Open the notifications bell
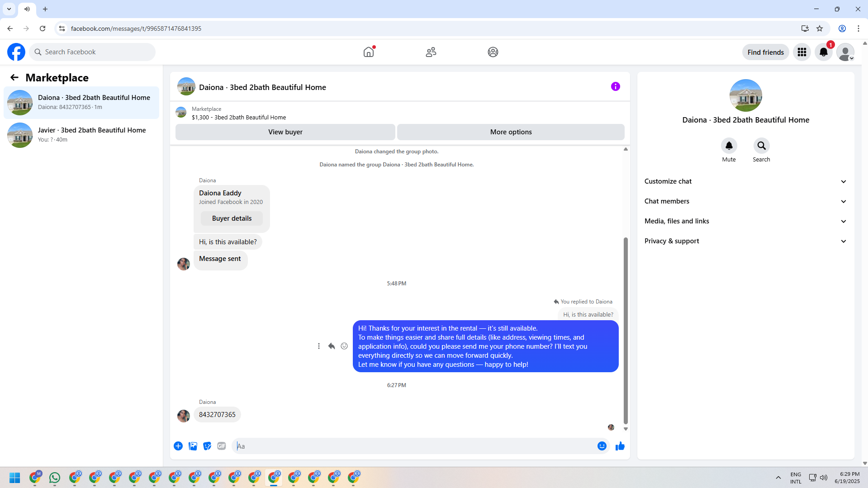The height and width of the screenshot is (488, 868). coord(824,52)
